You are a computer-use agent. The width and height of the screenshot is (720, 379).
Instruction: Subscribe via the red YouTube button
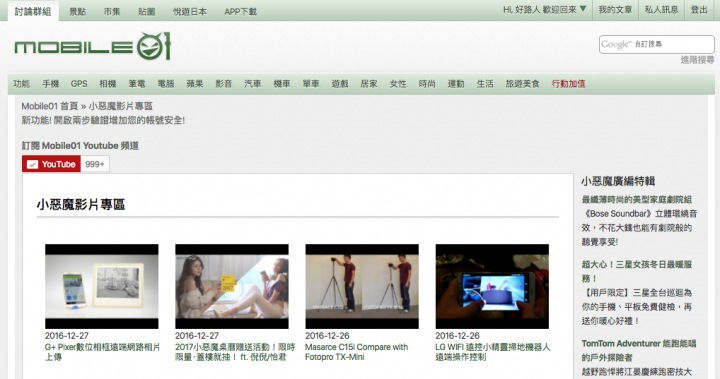51,164
